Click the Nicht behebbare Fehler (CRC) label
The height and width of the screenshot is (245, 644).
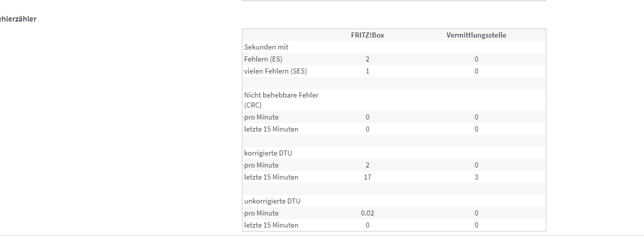click(x=281, y=100)
